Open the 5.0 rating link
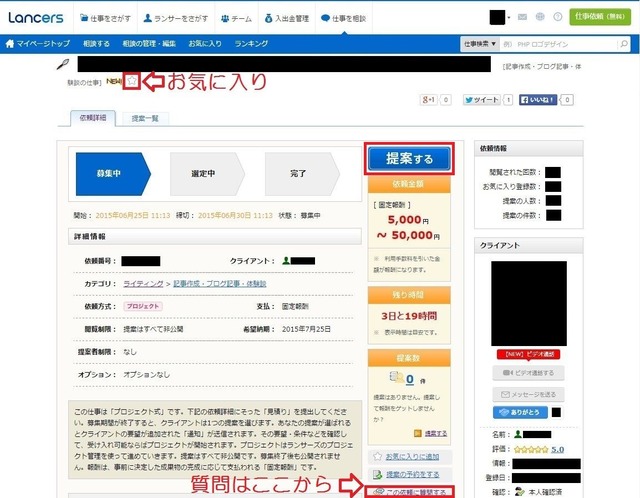 point(558,449)
